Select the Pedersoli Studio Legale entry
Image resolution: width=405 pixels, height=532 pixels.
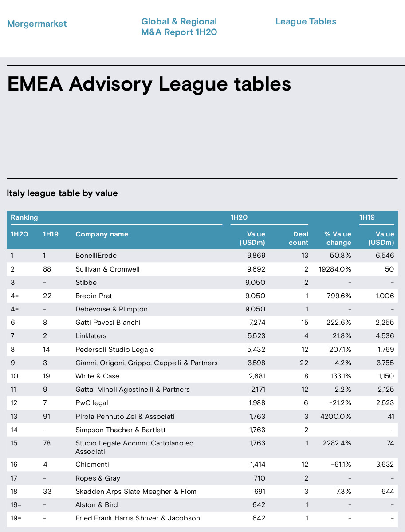114,350
